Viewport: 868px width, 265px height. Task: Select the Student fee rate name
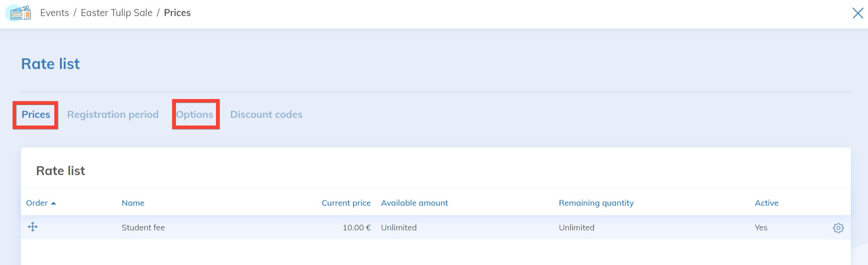(x=143, y=228)
